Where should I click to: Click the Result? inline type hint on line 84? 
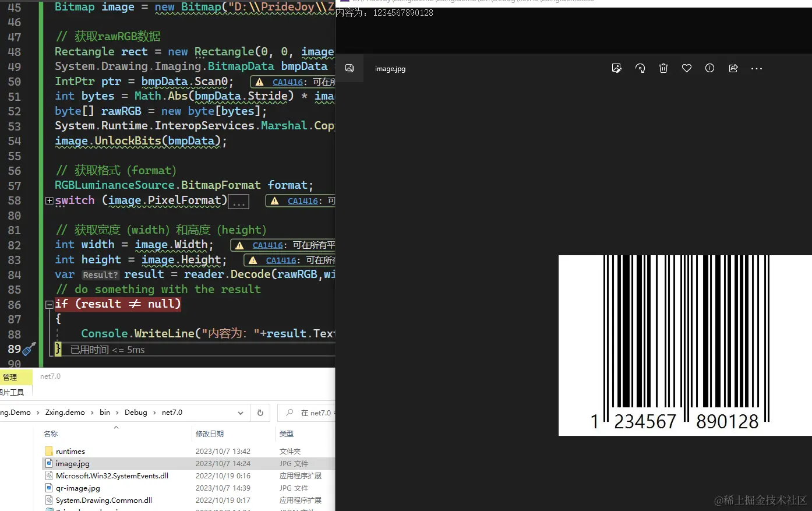(100, 275)
